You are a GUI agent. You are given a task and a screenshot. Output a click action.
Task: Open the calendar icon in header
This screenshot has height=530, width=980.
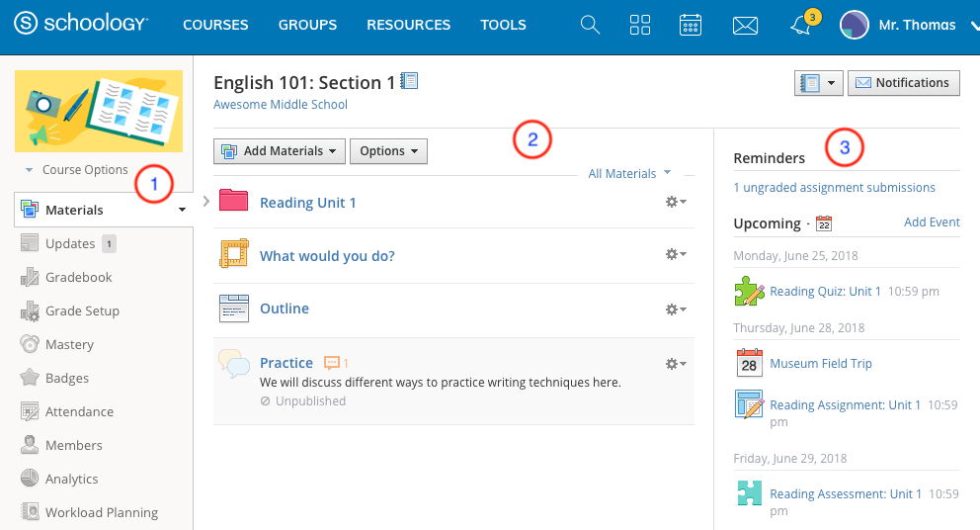pos(690,25)
